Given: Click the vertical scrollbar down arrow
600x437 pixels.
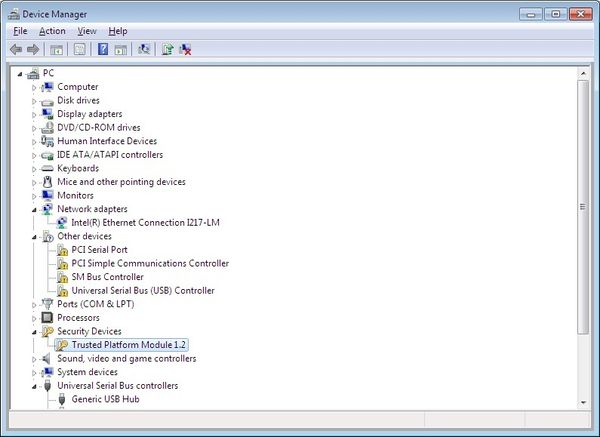Looking at the screenshot, I should pos(583,401).
